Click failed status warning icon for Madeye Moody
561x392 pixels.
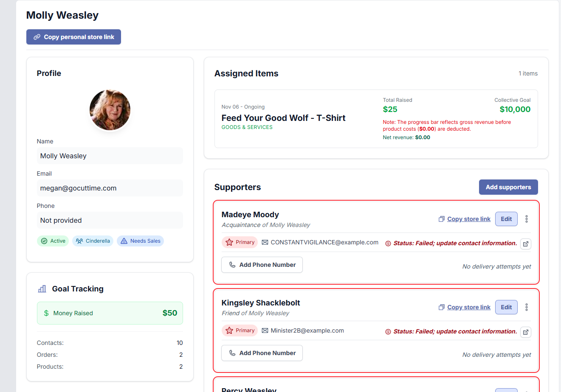pos(388,244)
